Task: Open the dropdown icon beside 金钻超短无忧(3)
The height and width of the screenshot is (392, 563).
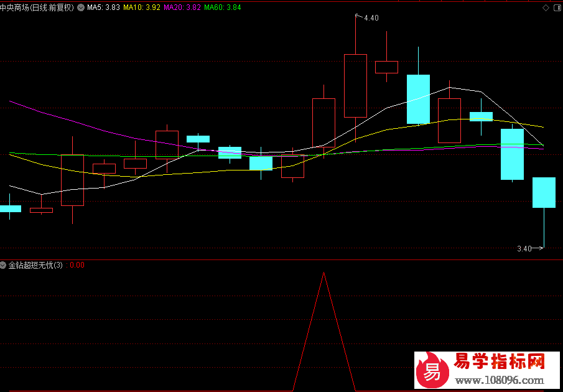Action: [x=3, y=265]
